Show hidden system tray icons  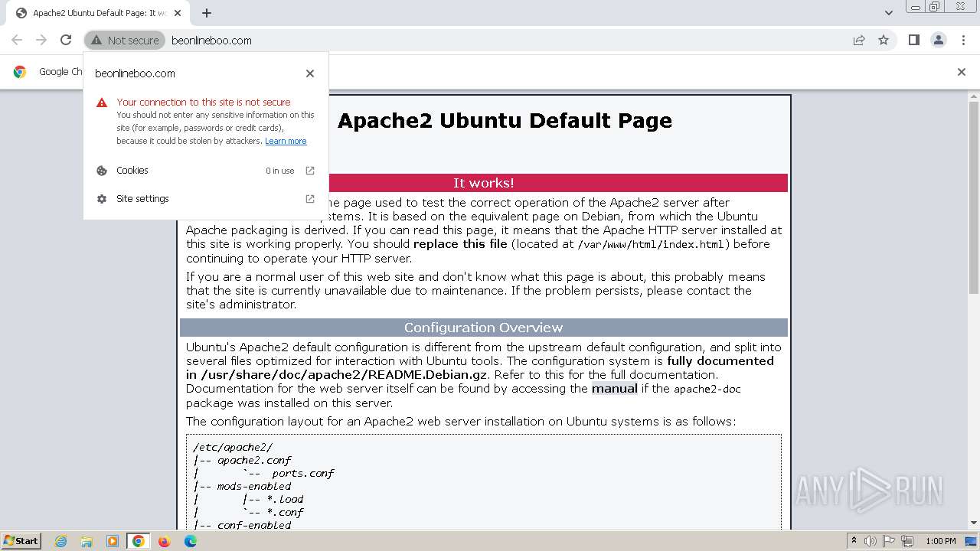pyautogui.click(x=854, y=541)
